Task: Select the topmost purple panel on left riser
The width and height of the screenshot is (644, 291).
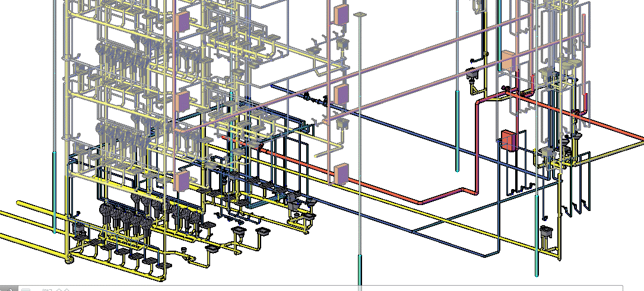Action: coord(182,22)
